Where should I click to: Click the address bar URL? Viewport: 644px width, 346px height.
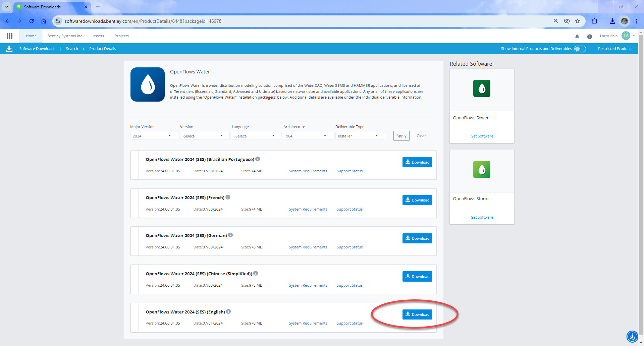(143, 21)
